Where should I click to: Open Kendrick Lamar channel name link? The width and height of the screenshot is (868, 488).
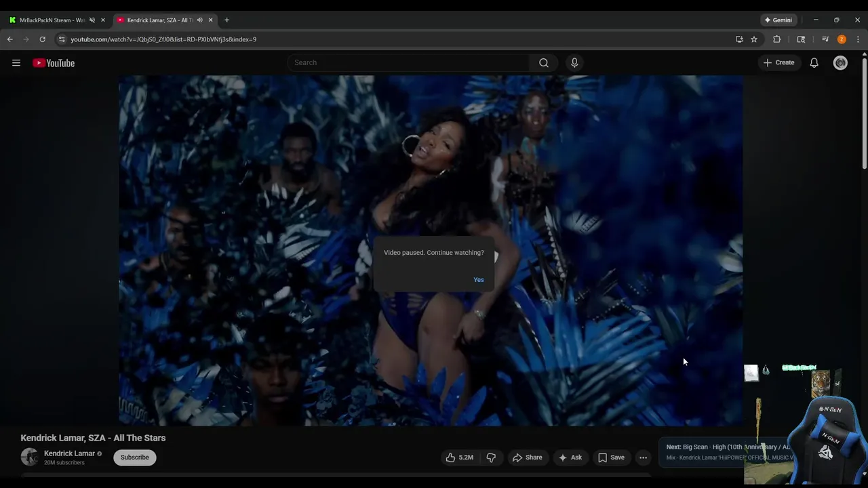tap(69, 453)
